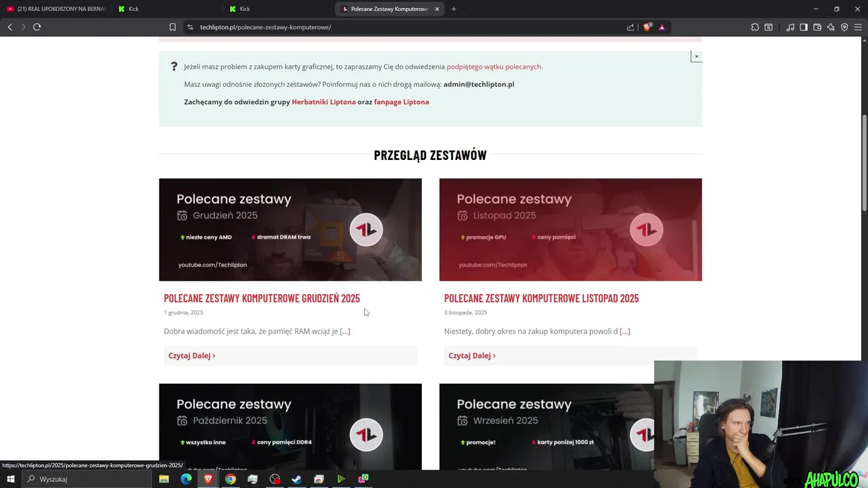The height and width of the screenshot is (488, 868).
Task: Click the 3 listopada, 2025 date text
Action: (x=465, y=312)
